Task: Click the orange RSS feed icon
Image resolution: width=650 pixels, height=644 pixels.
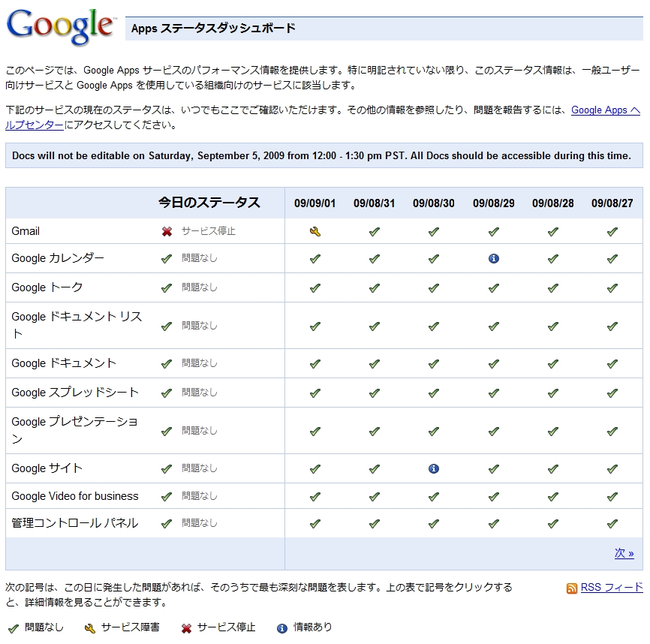Action: pyautogui.click(x=572, y=588)
